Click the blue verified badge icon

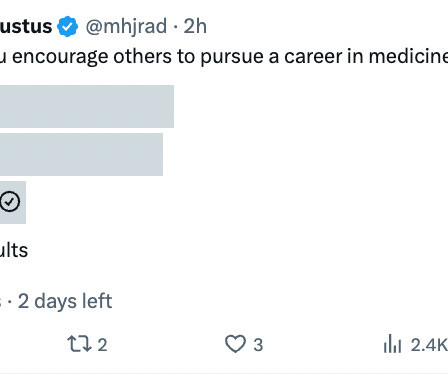67,26
